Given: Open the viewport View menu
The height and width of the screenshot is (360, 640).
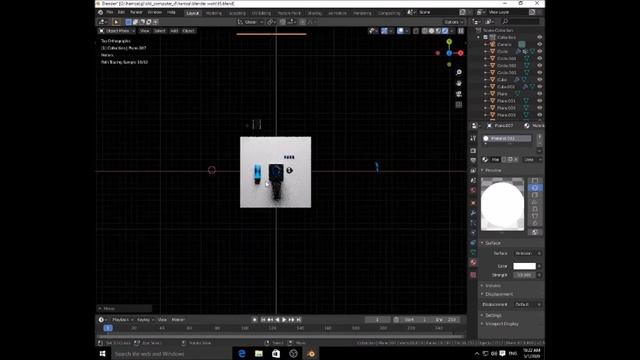Looking at the screenshot, I should (144, 31).
